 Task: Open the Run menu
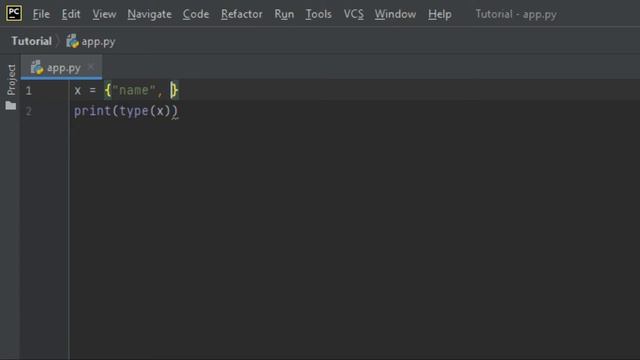[284, 14]
